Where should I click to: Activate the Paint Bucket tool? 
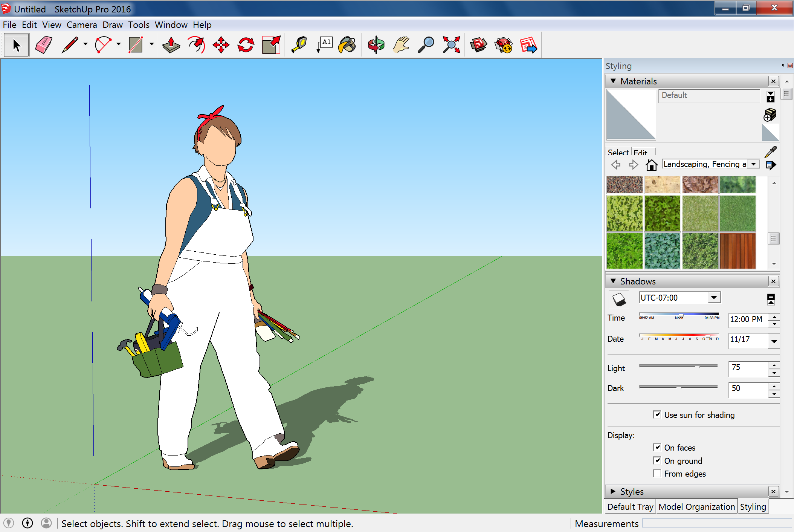tap(347, 45)
